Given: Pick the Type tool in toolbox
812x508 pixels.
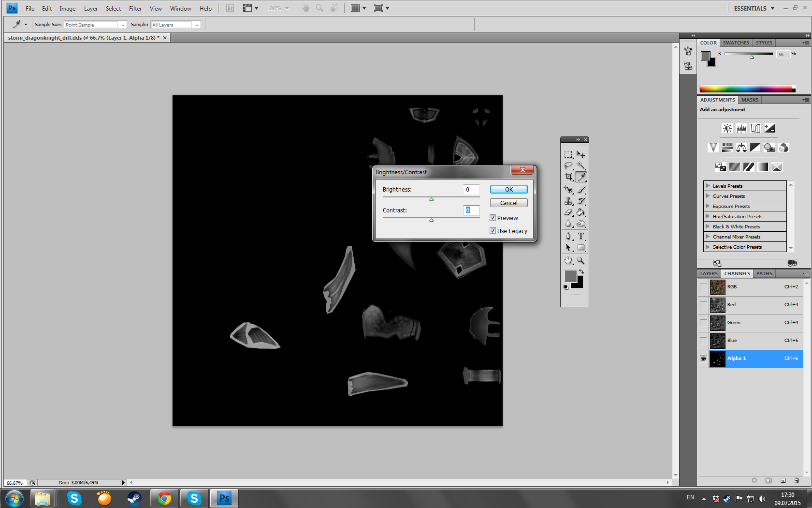Looking at the screenshot, I should pyautogui.click(x=581, y=236).
